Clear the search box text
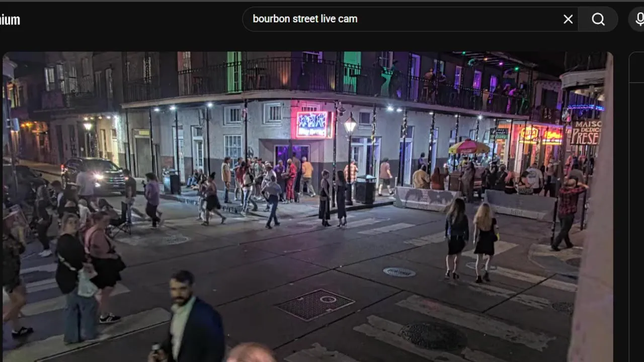This screenshot has height=362, width=644. (x=568, y=19)
